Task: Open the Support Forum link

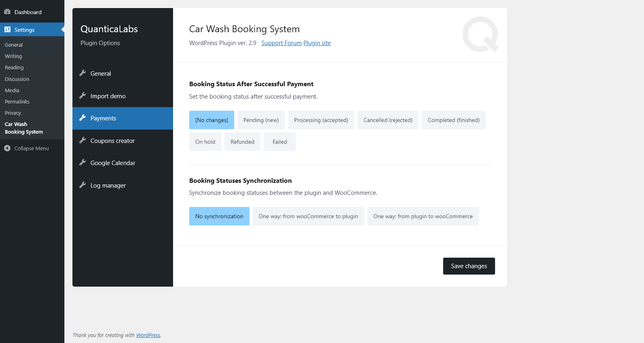Action: [281, 43]
